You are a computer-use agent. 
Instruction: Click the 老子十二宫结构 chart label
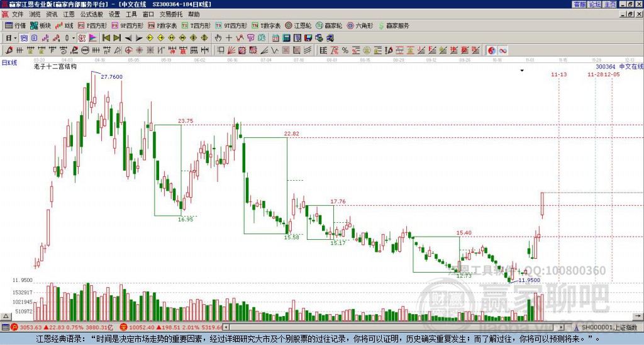tap(55, 66)
